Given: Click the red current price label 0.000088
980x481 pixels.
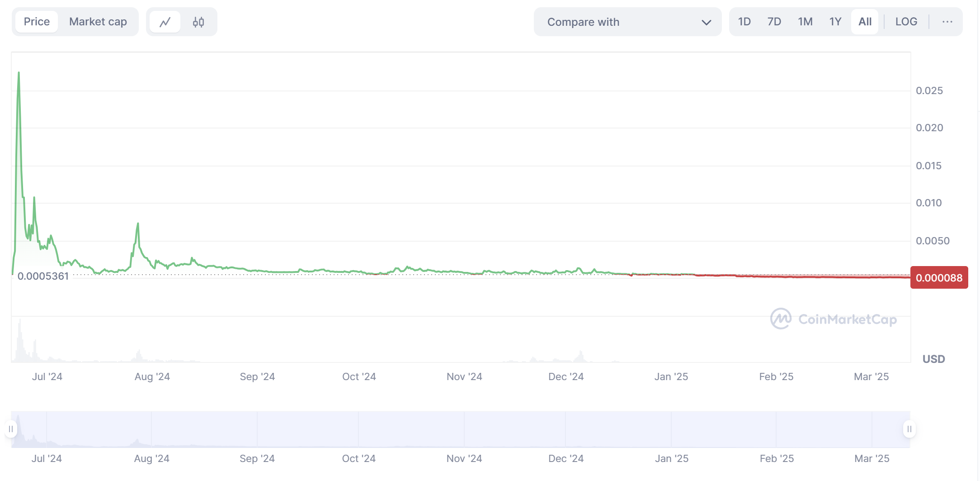Looking at the screenshot, I should [939, 278].
